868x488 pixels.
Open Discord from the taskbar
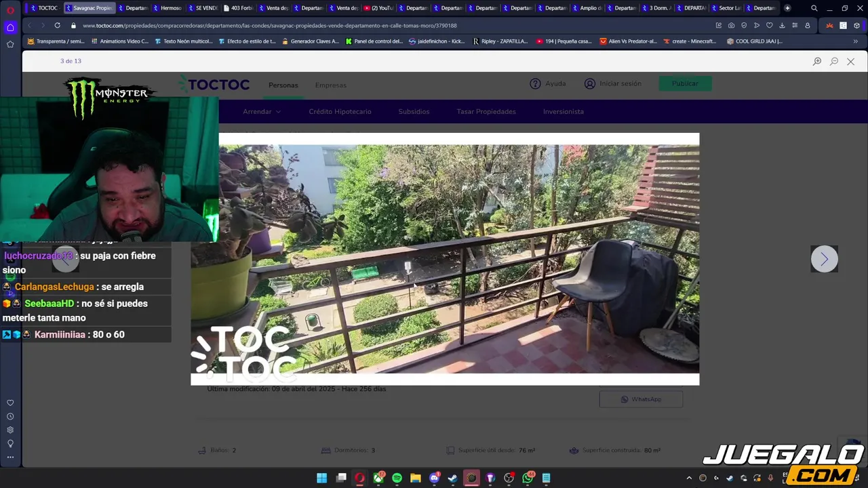[434, 478]
